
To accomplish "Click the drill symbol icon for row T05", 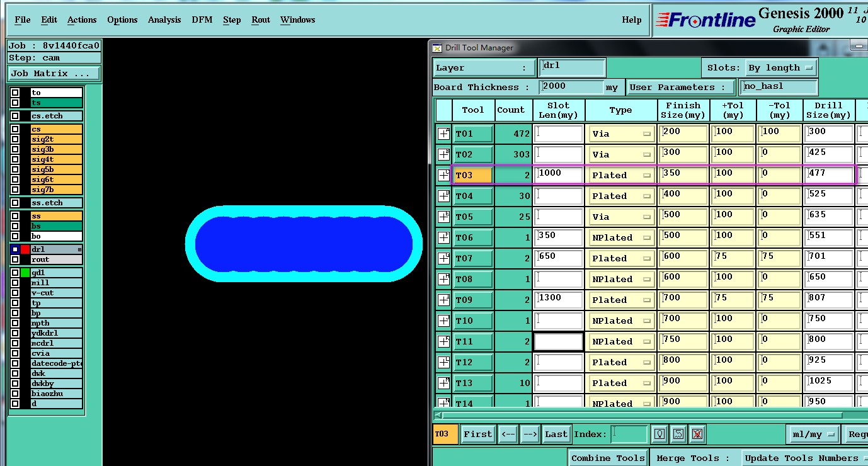I will pos(443,217).
